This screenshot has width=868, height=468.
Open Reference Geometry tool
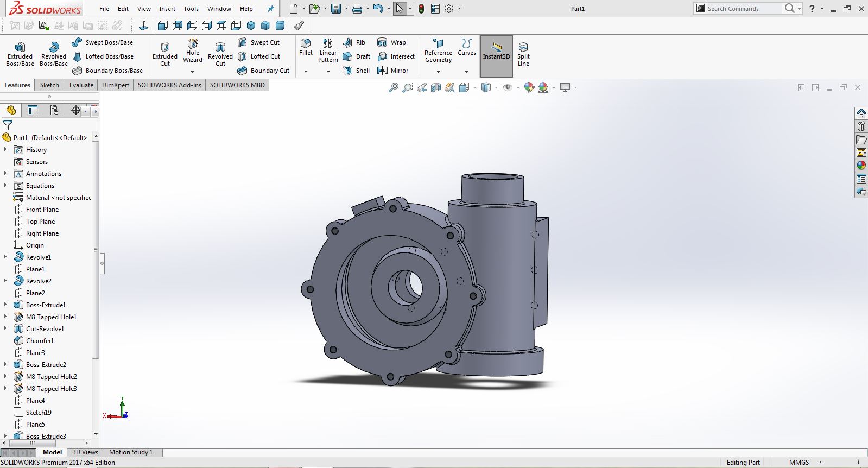[438, 51]
